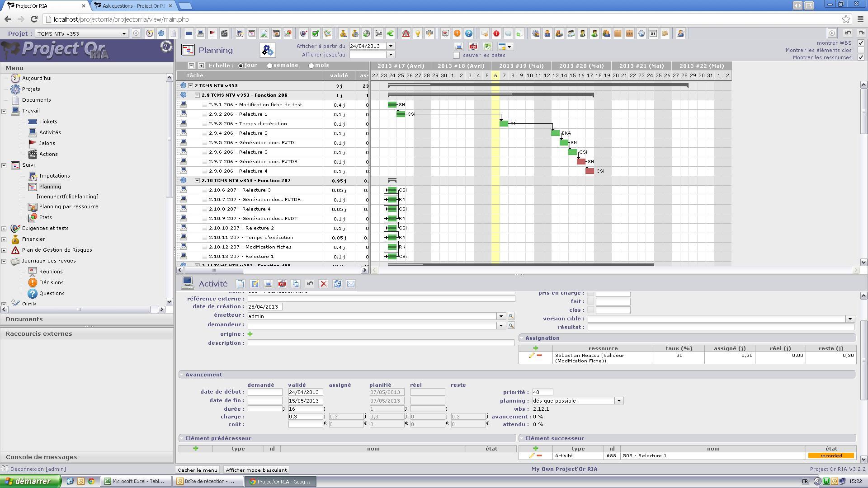Click the undo icon in Activité toolbar
This screenshot has height=488, width=868.
pyautogui.click(x=310, y=284)
